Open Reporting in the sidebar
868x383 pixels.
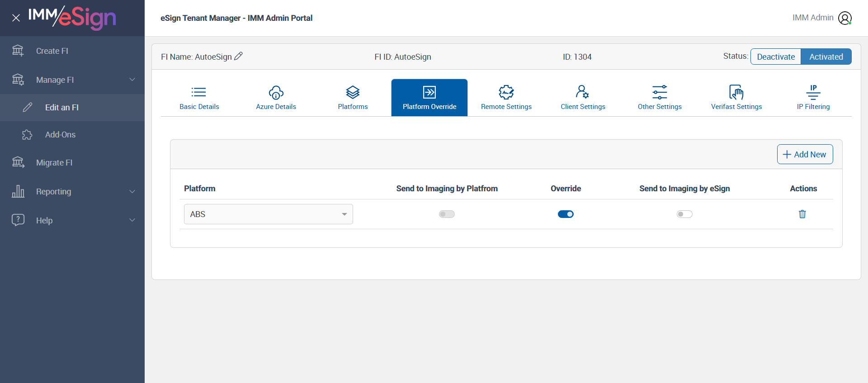click(x=72, y=191)
